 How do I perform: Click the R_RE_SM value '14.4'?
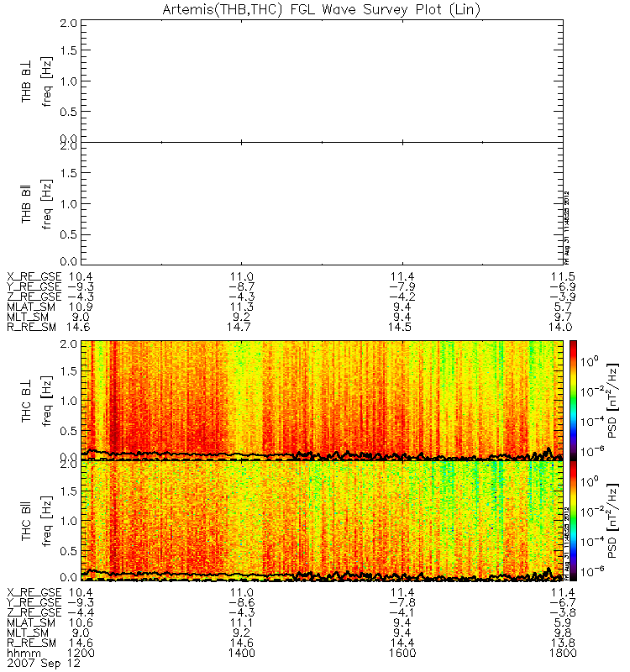tap(402, 643)
